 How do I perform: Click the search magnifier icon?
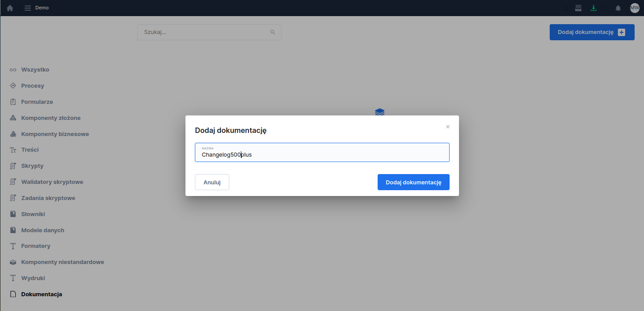pos(273,32)
